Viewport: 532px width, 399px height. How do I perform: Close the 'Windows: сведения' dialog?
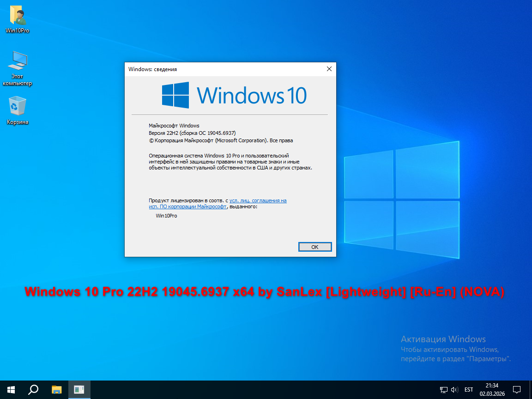pyautogui.click(x=329, y=69)
